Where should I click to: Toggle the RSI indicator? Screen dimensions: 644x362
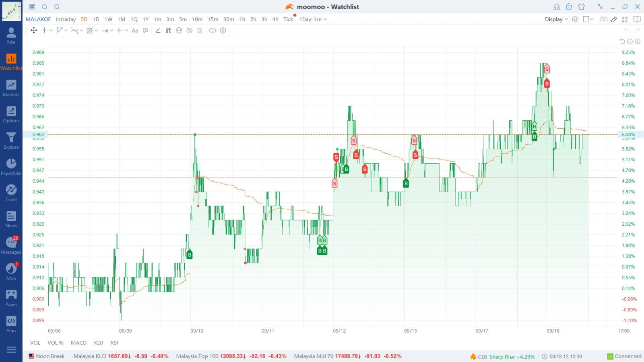(x=114, y=343)
